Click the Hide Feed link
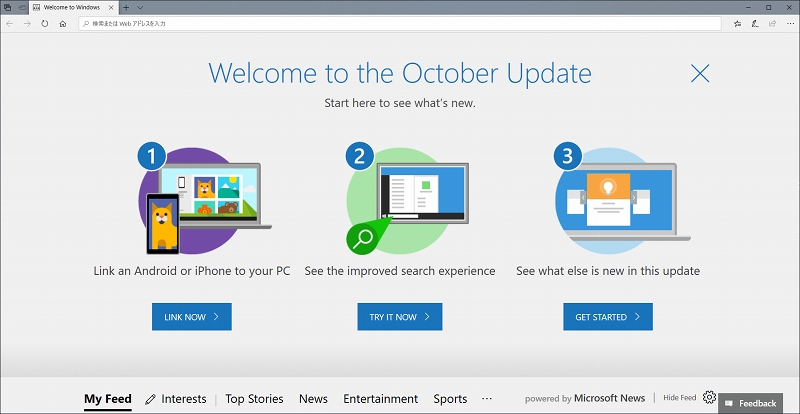 coord(680,398)
